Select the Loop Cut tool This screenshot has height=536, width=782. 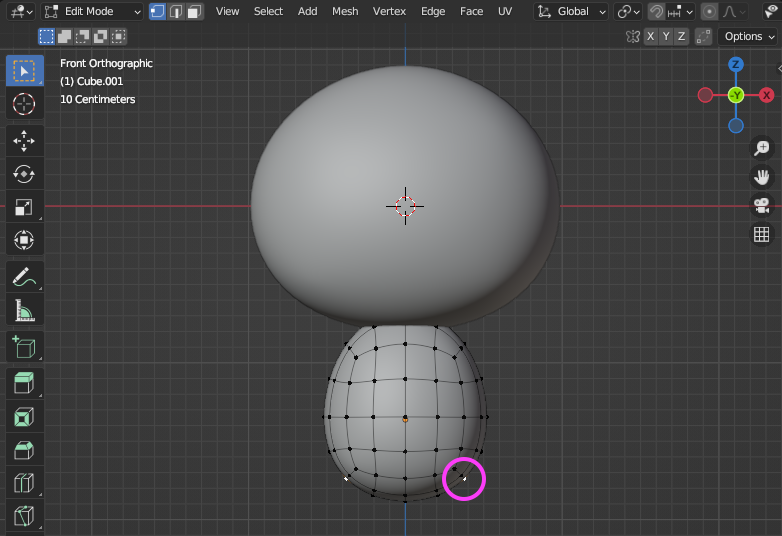point(24,484)
